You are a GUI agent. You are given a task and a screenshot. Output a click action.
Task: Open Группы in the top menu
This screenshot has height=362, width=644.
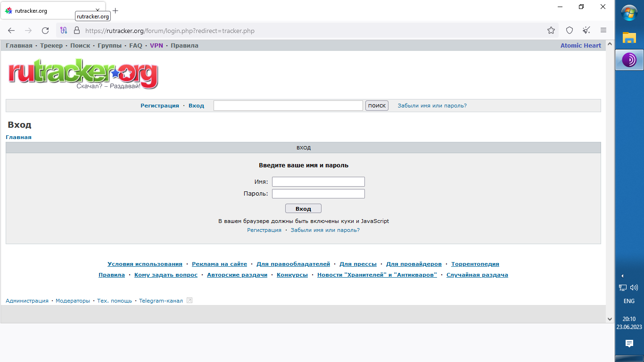(109, 46)
